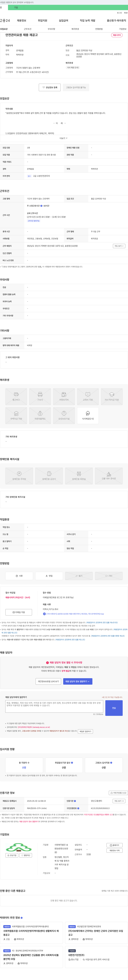This screenshot has width=128, height=980.
Task: Open the 고용24 site logo
Action: point(5,21)
